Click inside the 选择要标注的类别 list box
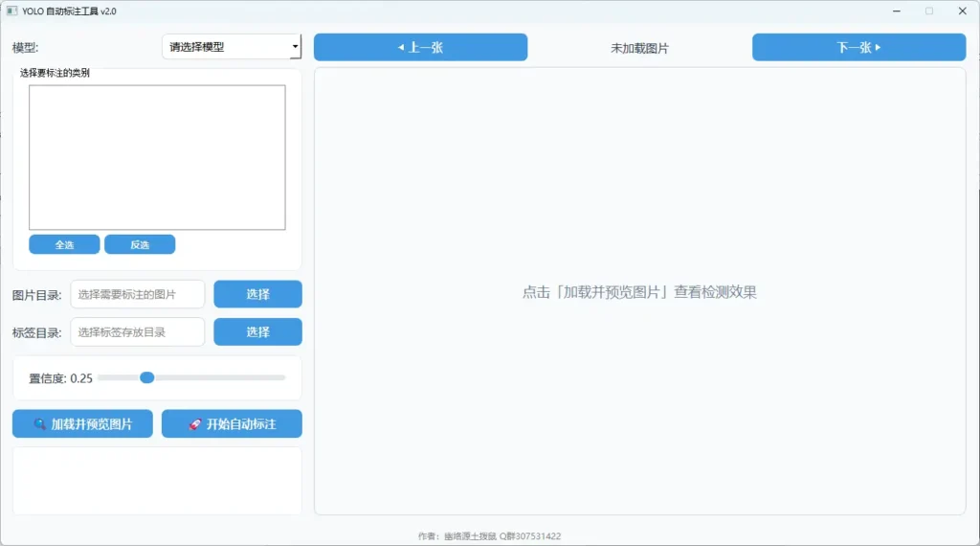Image resolution: width=980 pixels, height=546 pixels. tap(157, 157)
